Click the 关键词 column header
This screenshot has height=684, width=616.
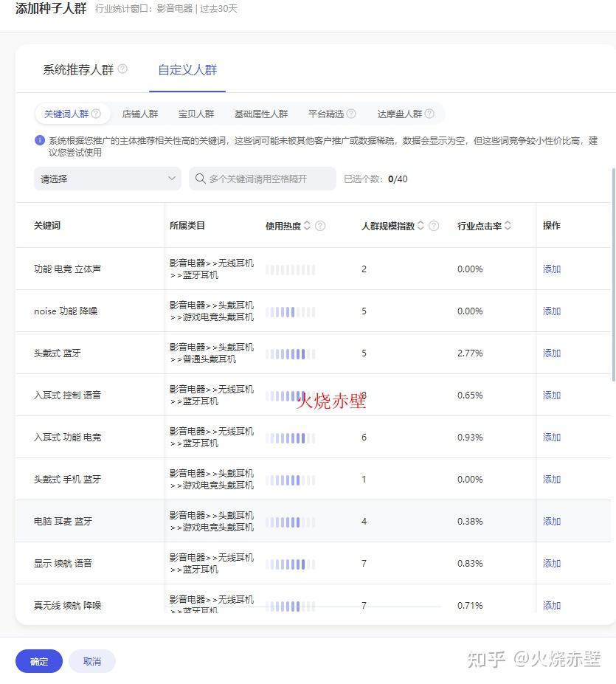(x=47, y=226)
